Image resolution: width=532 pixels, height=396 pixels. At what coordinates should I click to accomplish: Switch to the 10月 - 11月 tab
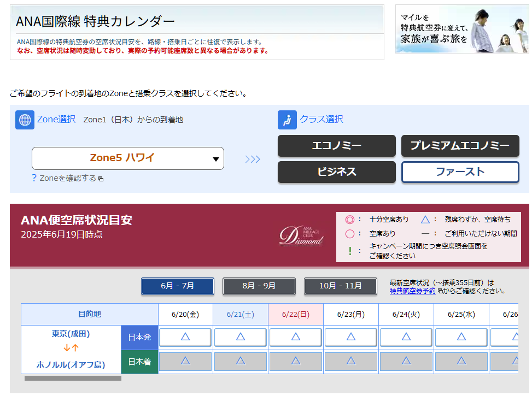(340, 286)
